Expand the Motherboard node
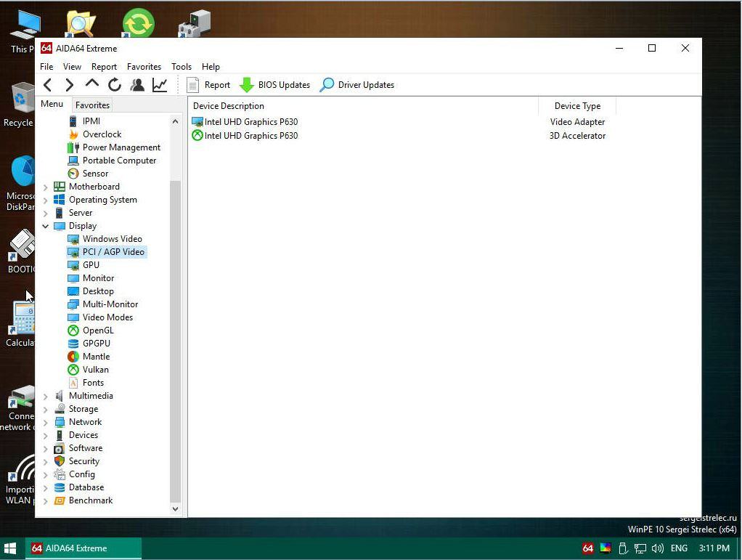Image resolution: width=742 pixels, height=560 pixels. (46, 187)
